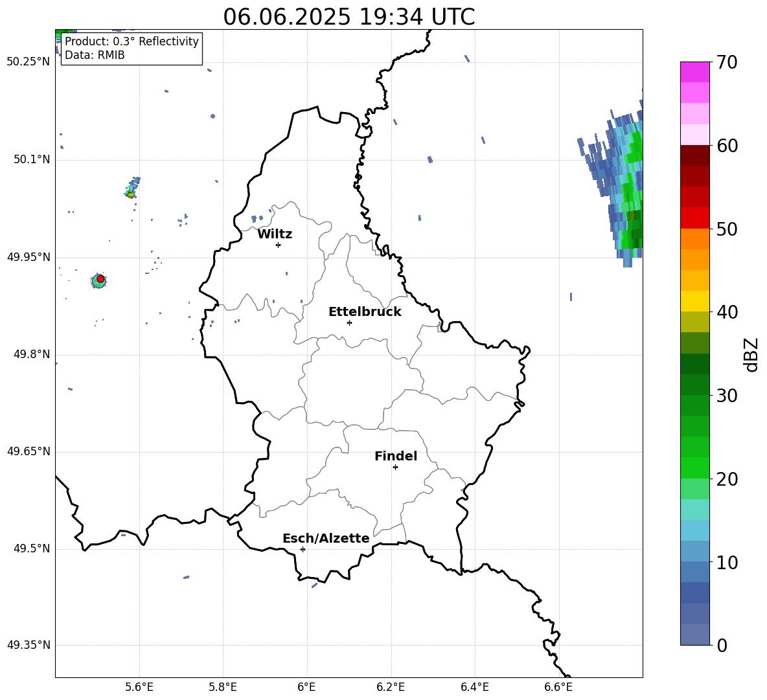The image size is (767, 700).
Task: Click the colorbar tick label 0
Action: coord(722,645)
